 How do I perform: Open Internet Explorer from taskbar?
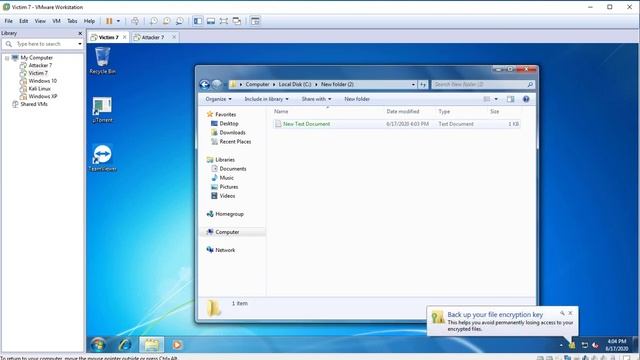pyautogui.click(x=125, y=345)
